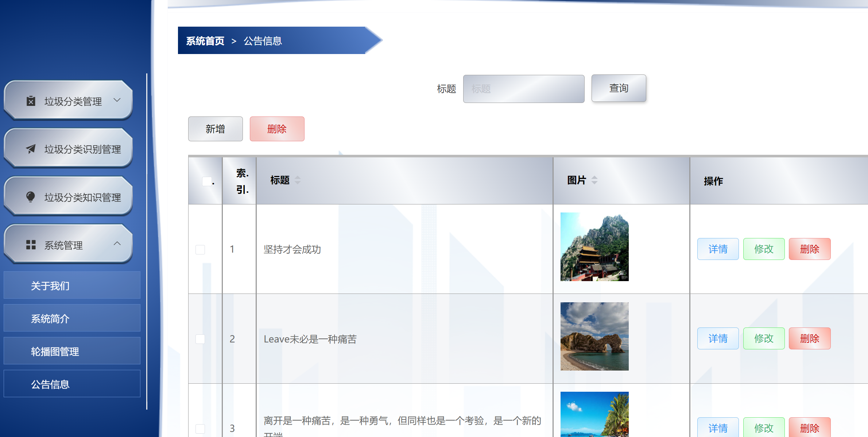
Task: Click the lightbulb icon beside 垃圾分类知识管理
Action: pyautogui.click(x=31, y=197)
